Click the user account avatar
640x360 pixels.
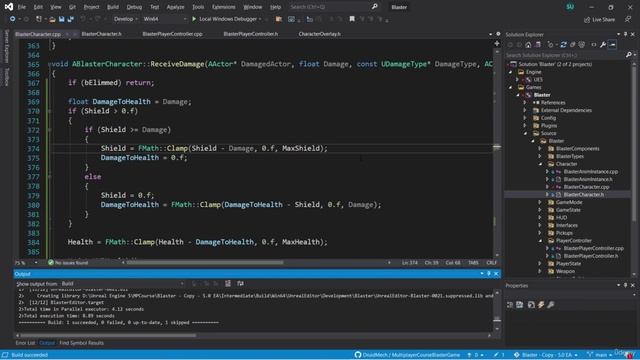pyautogui.click(x=570, y=7)
